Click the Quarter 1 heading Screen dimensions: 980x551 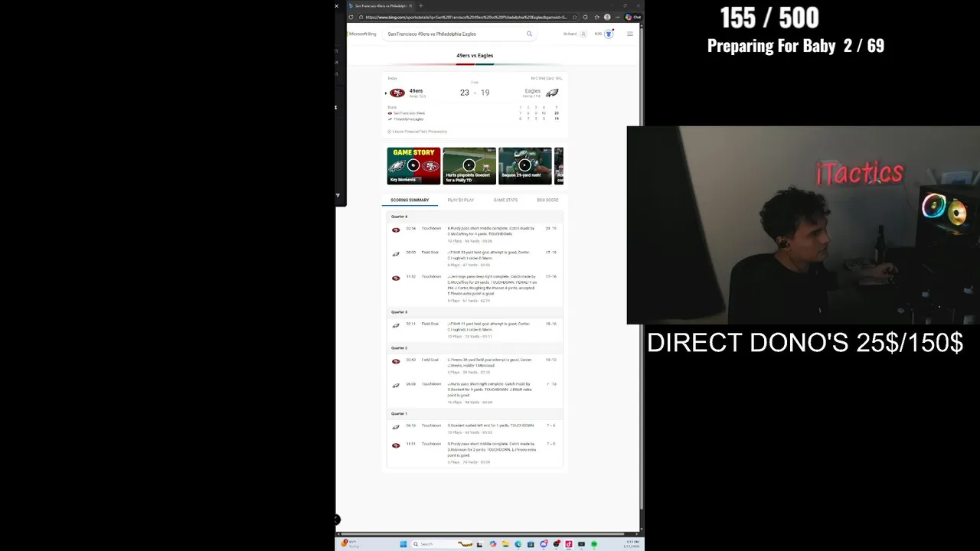pos(399,414)
